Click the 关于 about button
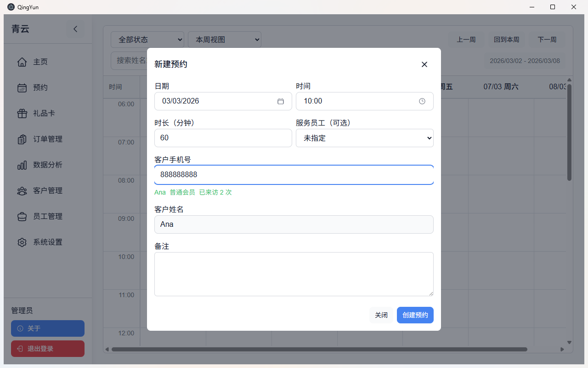This screenshot has width=588, height=368. 48,328
